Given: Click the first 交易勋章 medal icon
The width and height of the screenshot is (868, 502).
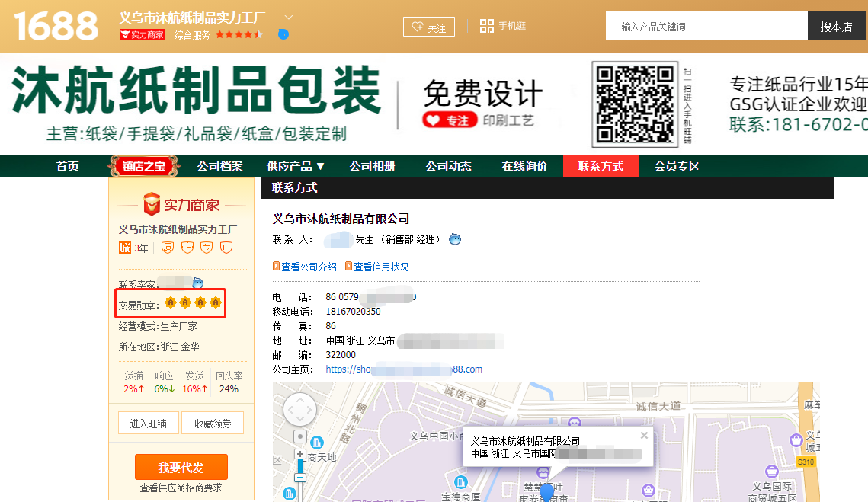Looking at the screenshot, I should (x=171, y=302).
